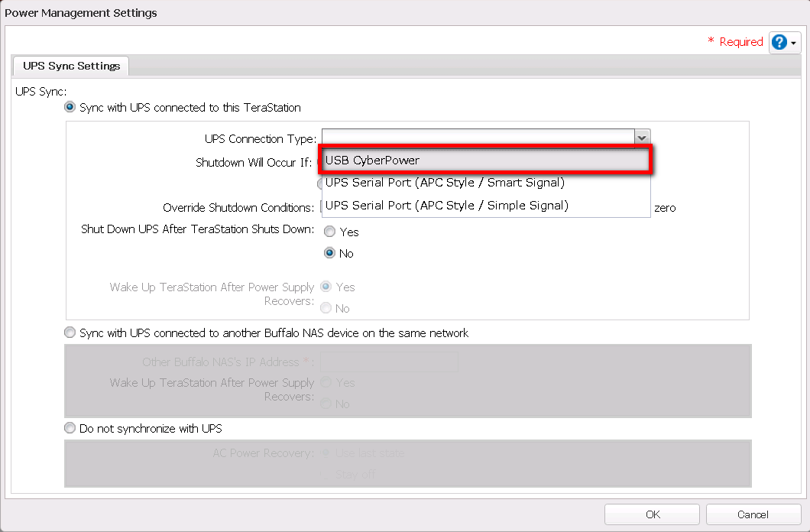Click the Other Buffalo NAS's IP Address field

tap(388, 362)
